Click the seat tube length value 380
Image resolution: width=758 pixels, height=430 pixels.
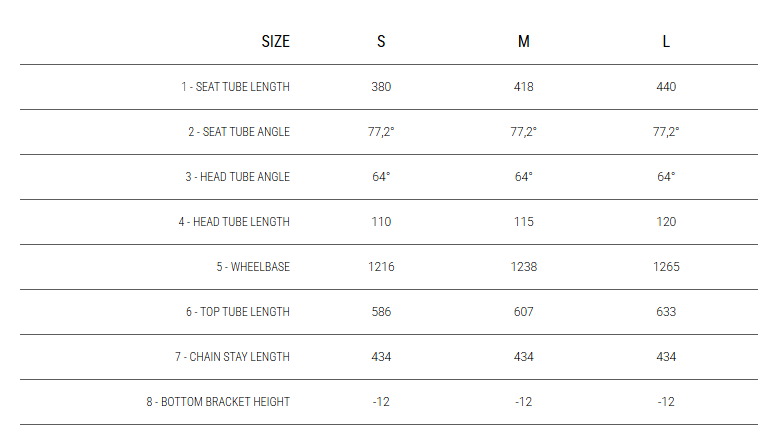tap(381, 87)
